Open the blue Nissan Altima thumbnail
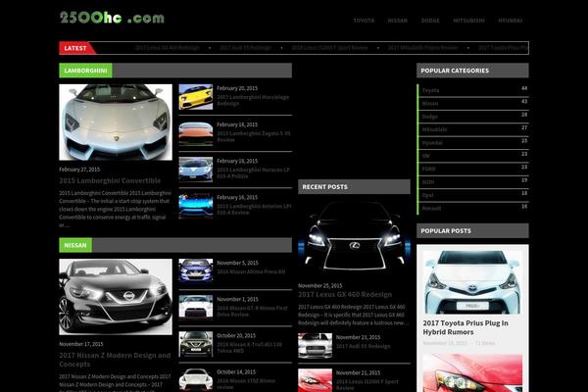 point(195,270)
